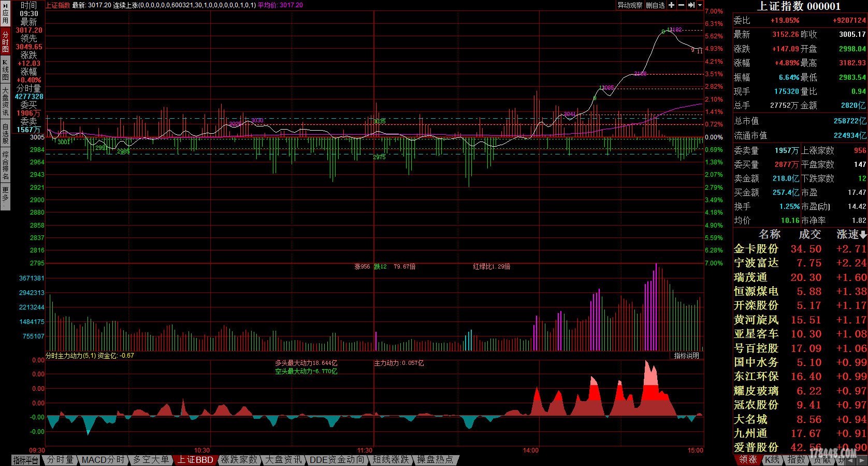Select stock row 宁波富达
The image size is (868, 466).
tap(800, 263)
